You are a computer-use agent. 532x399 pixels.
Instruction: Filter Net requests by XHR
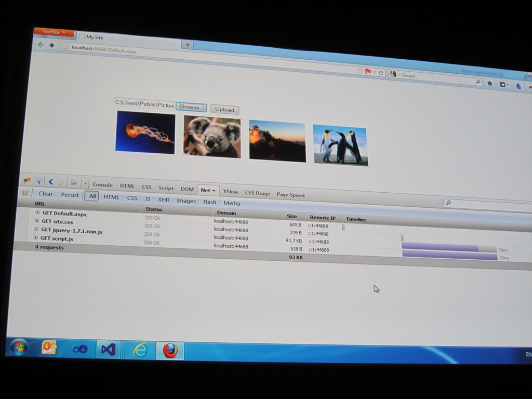164,199
